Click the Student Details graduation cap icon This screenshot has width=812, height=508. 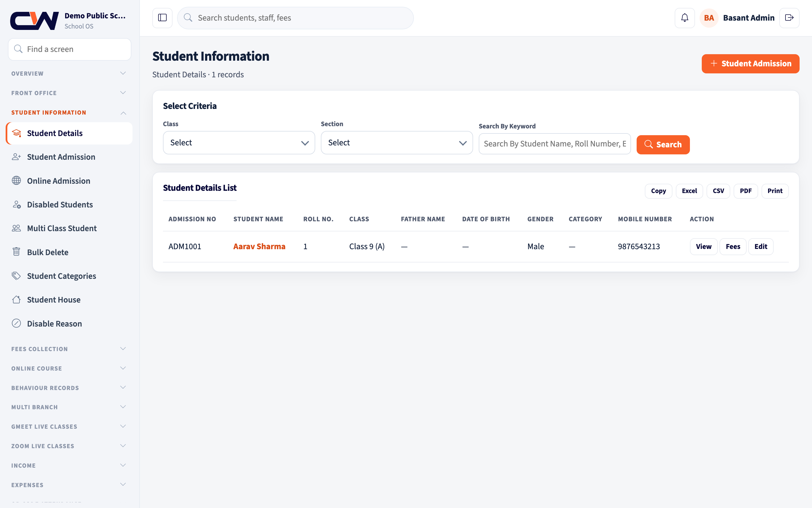coord(16,133)
